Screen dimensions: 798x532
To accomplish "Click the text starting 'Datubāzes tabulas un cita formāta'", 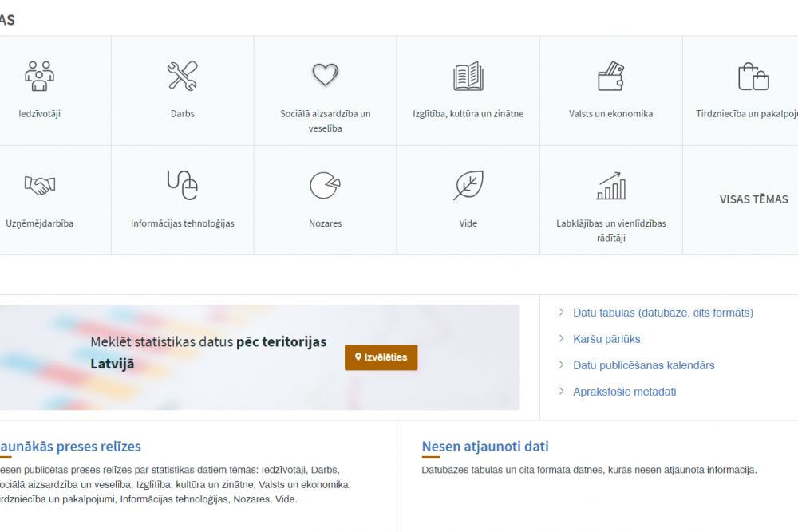I will point(590,470).
